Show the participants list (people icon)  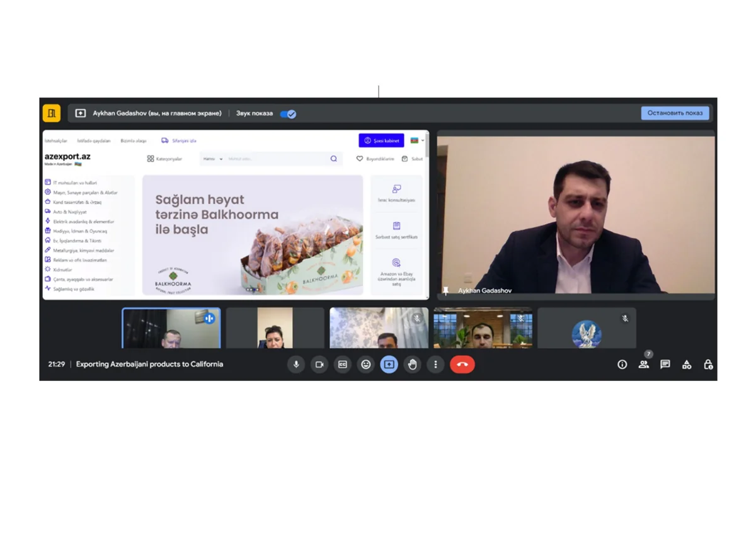(x=644, y=365)
